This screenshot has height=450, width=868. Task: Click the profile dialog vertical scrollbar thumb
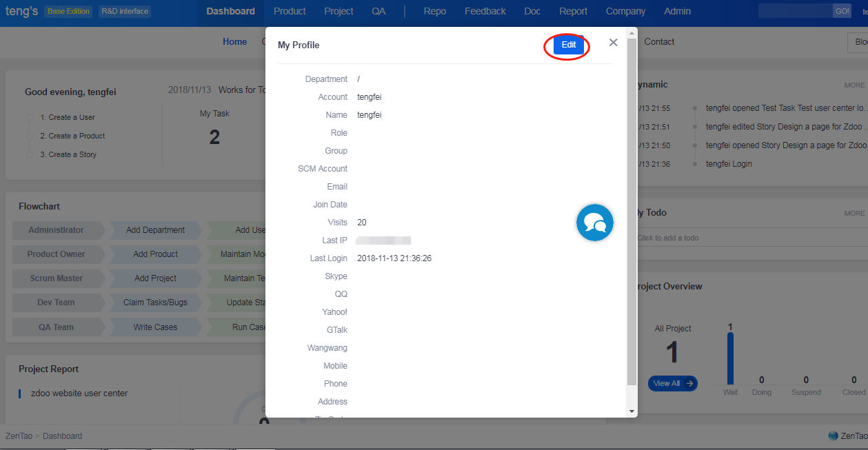click(x=632, y=207)
